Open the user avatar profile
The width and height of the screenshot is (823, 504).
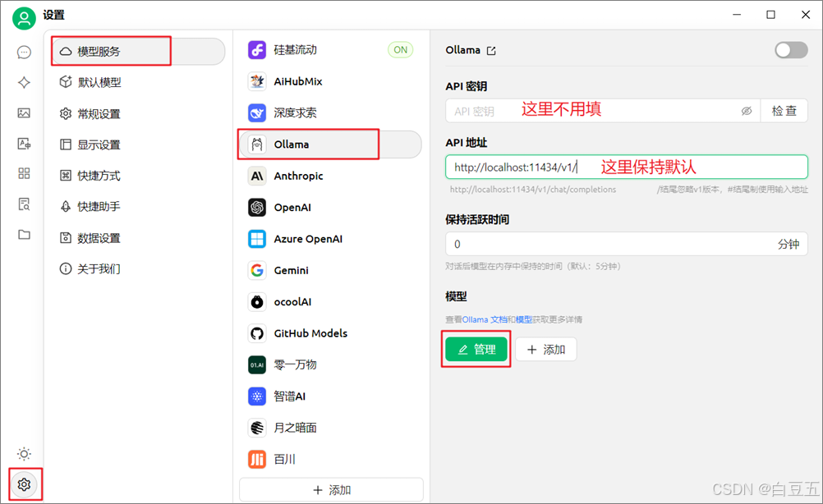click(x=24, y=19)
